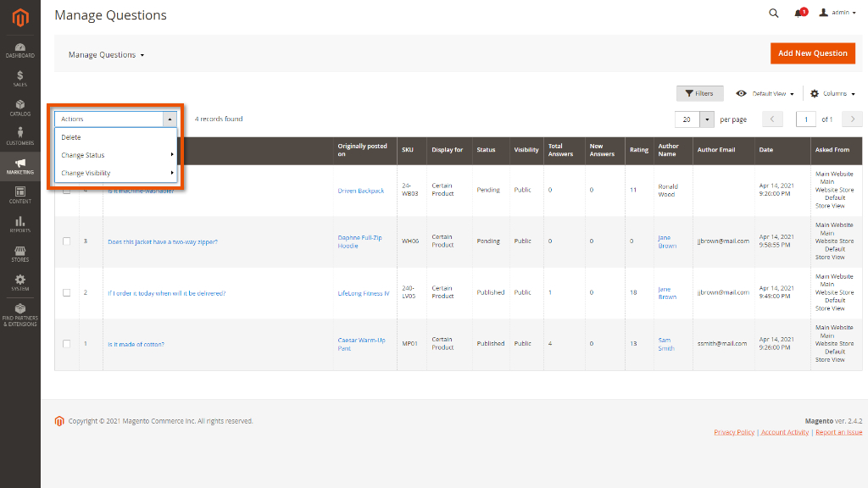Click the search magnifier icon
Screen dimensions: 868x488
coord(773,14)
